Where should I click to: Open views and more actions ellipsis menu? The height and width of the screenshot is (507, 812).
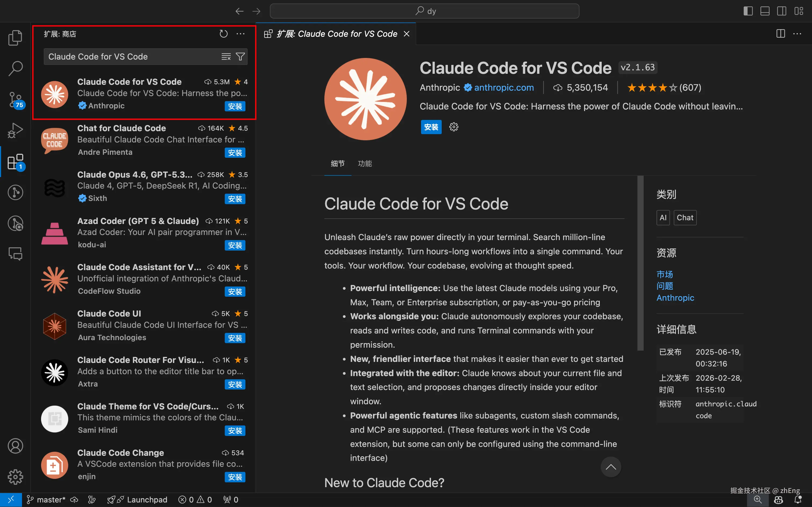pos(240,34)
